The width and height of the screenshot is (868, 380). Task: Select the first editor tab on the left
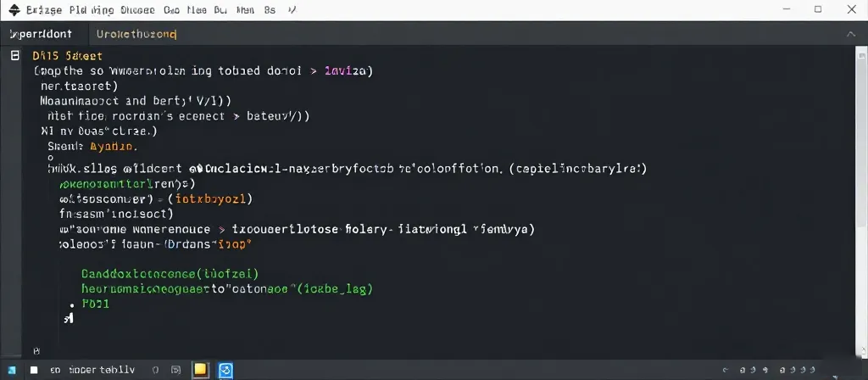[41, 35]
